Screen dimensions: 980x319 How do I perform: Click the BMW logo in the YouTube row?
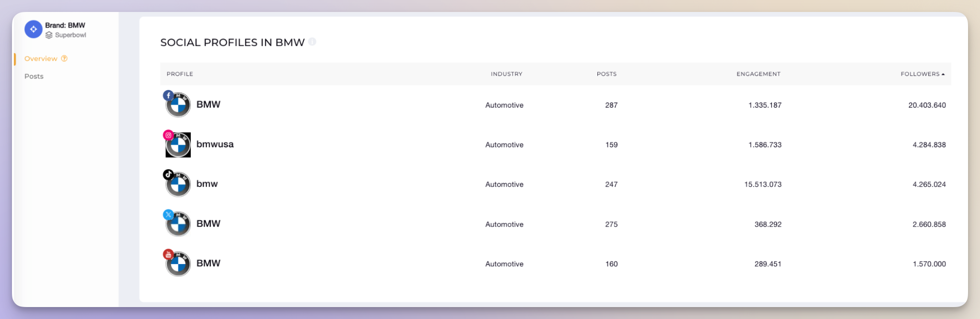point(178,264)
